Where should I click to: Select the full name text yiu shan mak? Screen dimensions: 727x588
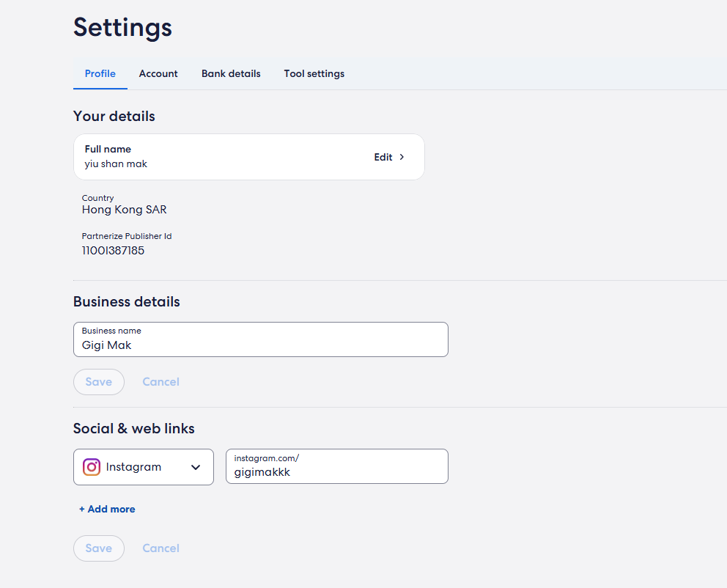click(x=116, y=164)
